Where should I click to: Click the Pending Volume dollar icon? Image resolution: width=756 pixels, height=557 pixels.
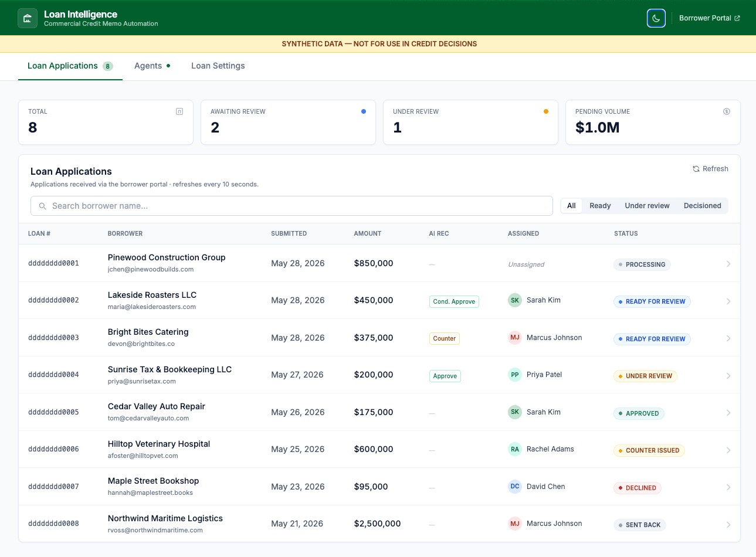tap(727, 111)
